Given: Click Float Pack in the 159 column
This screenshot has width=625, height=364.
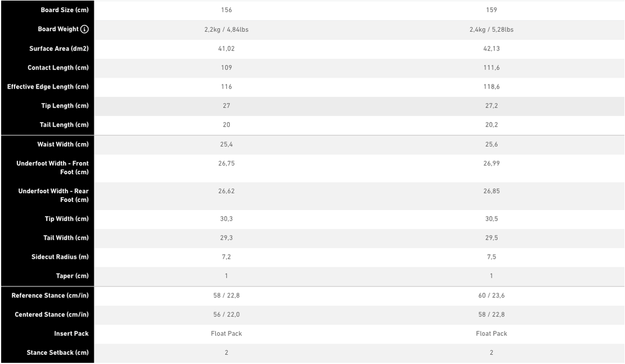Looking at the screenshot, I should [491, 334].
